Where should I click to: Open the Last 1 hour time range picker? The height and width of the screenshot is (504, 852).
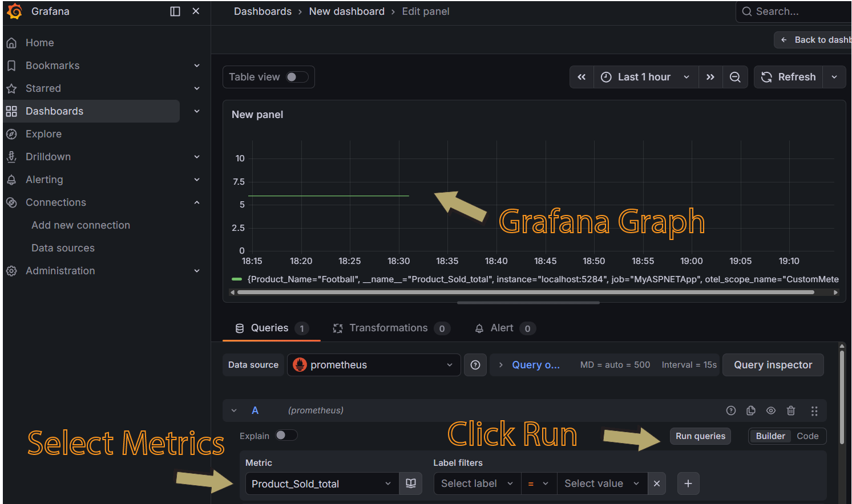click(645, 76)
